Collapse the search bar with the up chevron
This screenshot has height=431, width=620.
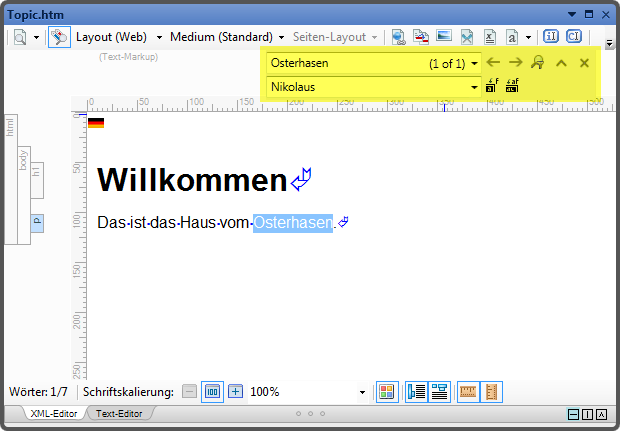click(x=561, y=63)
